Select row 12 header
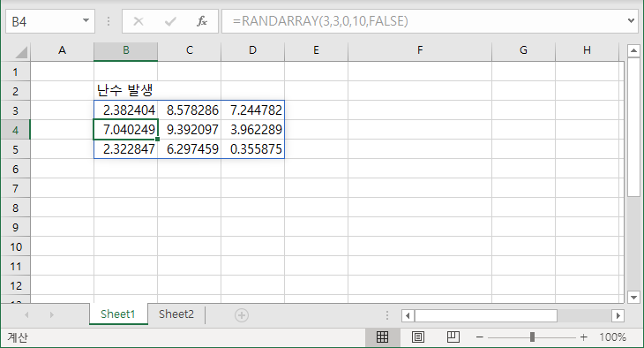644x348 pixels. point(16,285)
